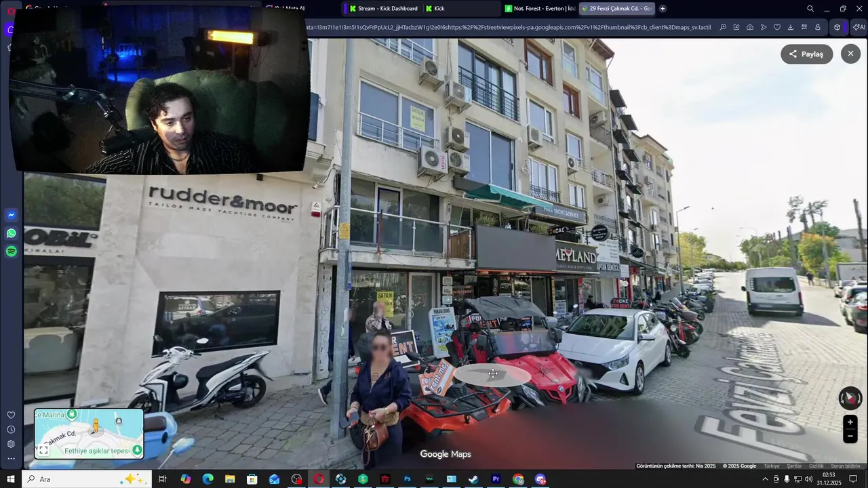
Task: Open sidebar bookmarks heart icon
Action: pos(11,415)
